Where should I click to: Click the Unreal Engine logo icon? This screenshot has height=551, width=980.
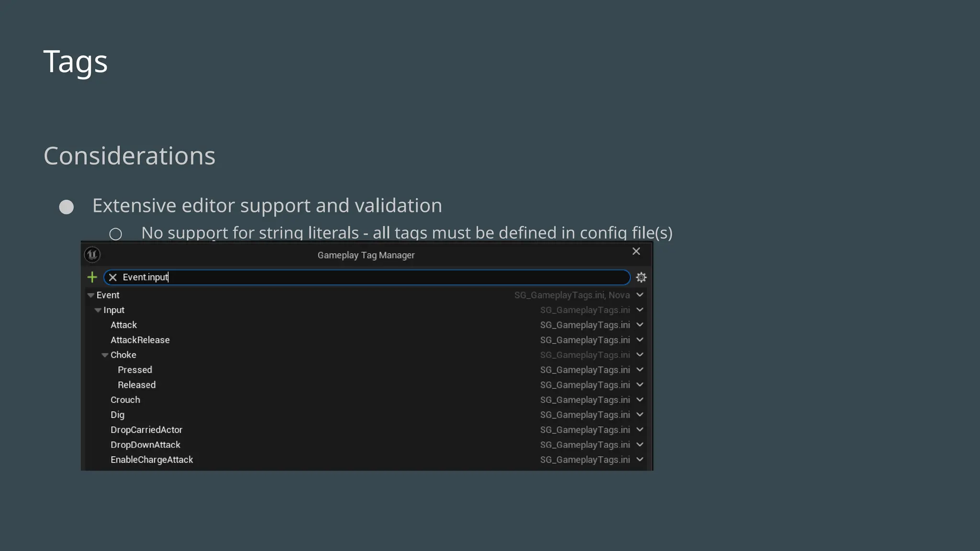92,254
